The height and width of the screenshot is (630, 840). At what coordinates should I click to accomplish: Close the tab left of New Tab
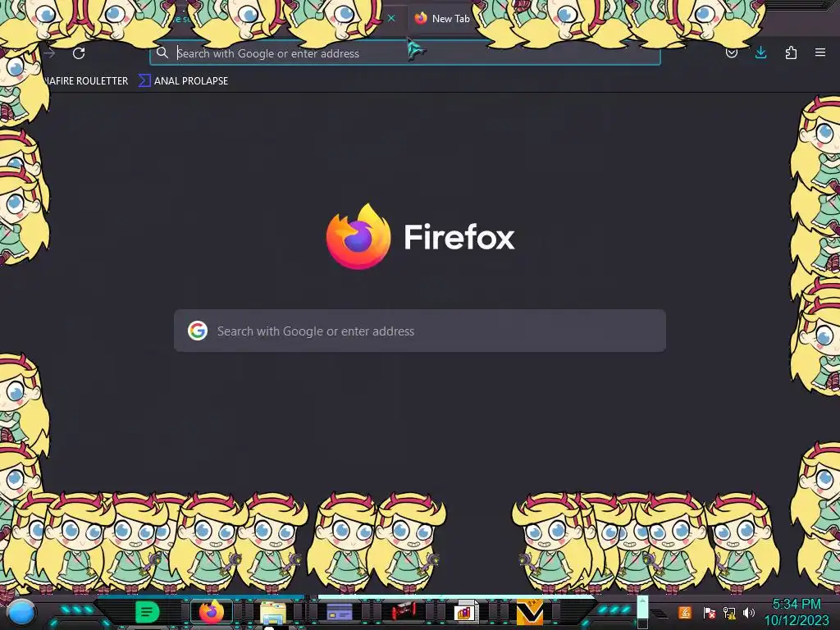point(391,18)
